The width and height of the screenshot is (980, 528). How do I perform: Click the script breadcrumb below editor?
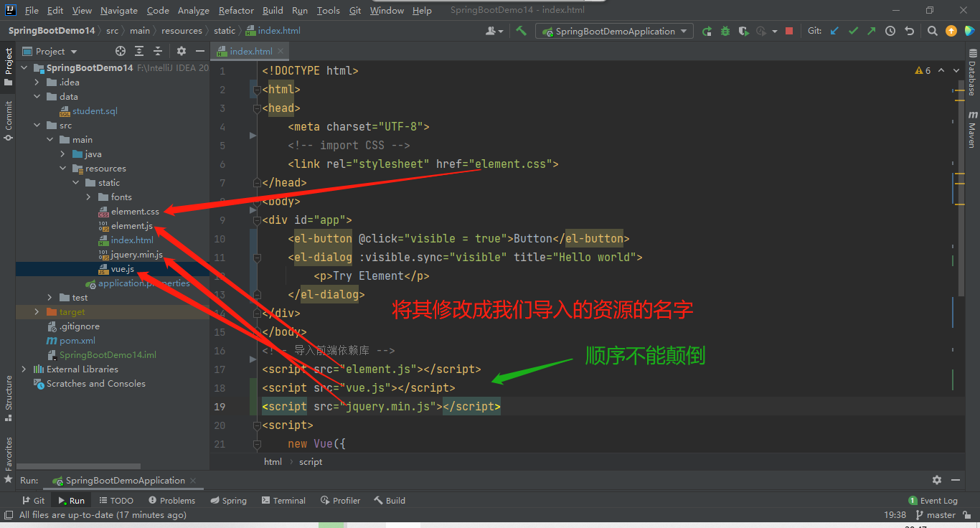[311, 461]
